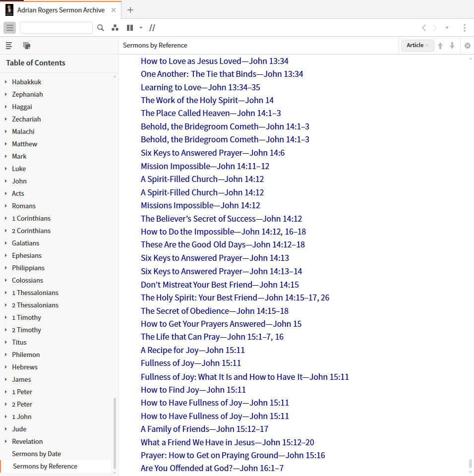Show the contents list icon
This screenshot has height=476, width=474.
(9, 46)
